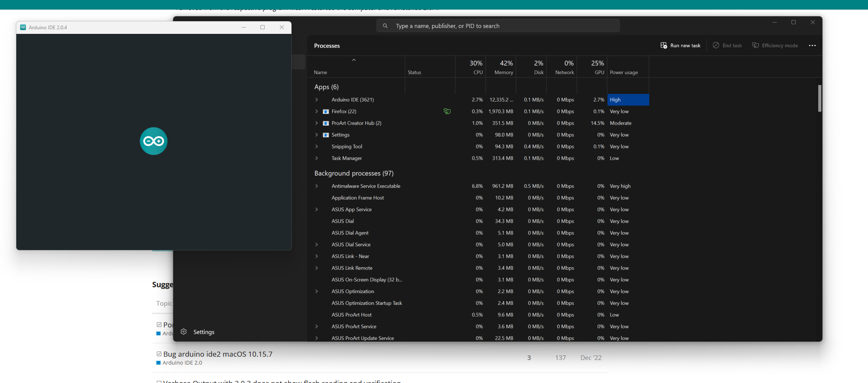
Task: Sort processes by CPU usage column
Action: tap(470, 67)
